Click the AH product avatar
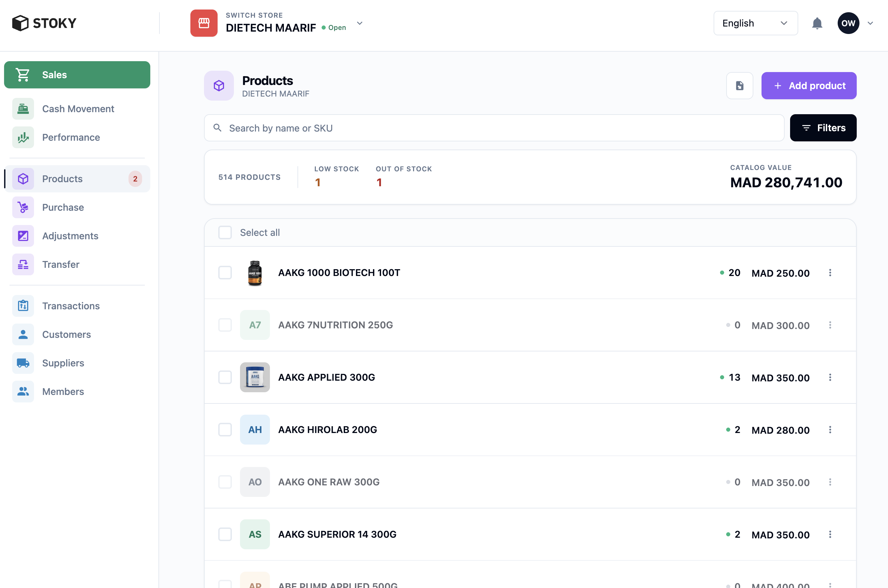The image size is (888, 588). tap(255, 430)
